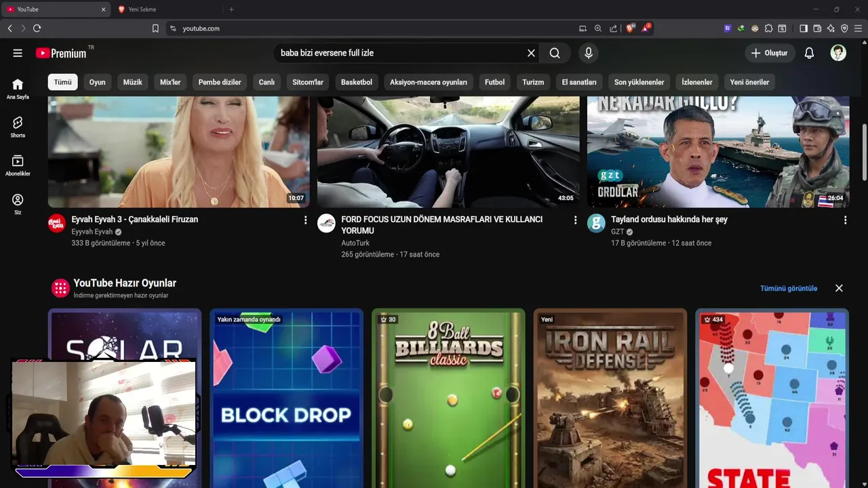Select the Turizm filter chip
This screenshot has width=868, height=488.
(x=533, y=82)
